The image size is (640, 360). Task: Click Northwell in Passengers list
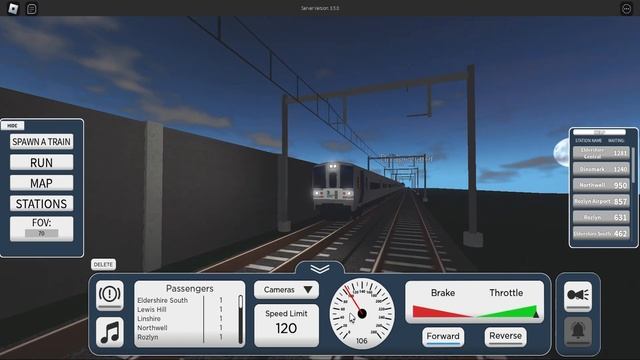[x=152, y=328]
